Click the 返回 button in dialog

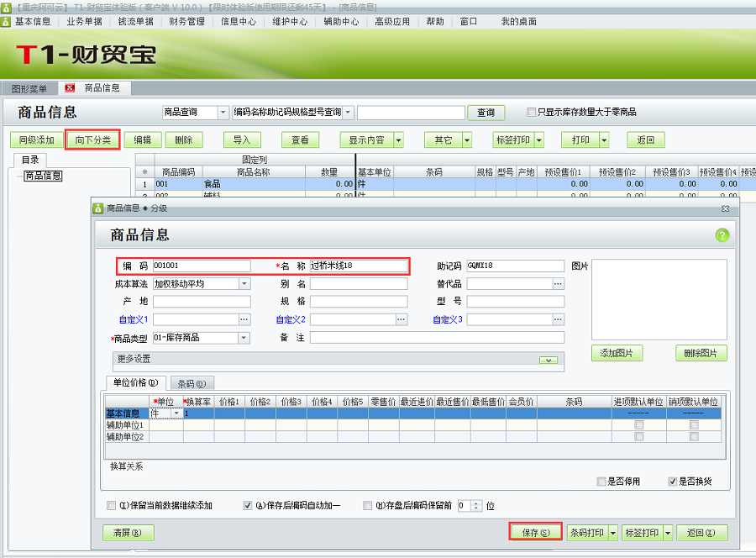(x=701, y=533)
